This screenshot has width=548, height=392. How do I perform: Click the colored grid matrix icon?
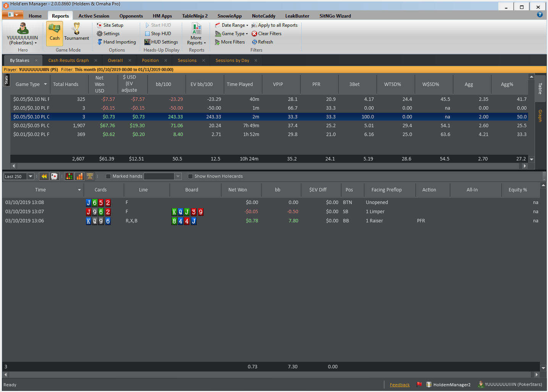coord(69,176)
